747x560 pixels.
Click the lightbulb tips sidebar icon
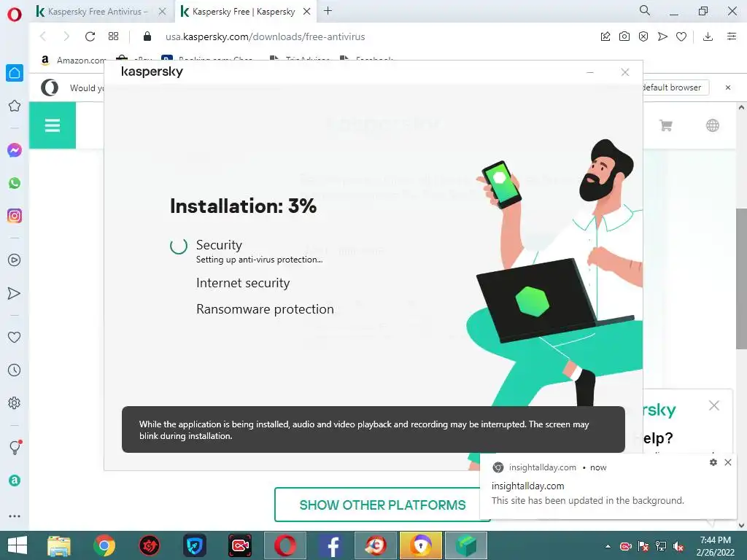click(15, 447)
